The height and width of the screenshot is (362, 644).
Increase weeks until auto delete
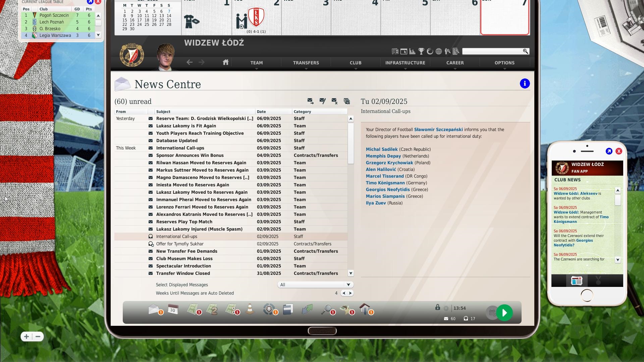pyautogui.click(x=351, y=293)
